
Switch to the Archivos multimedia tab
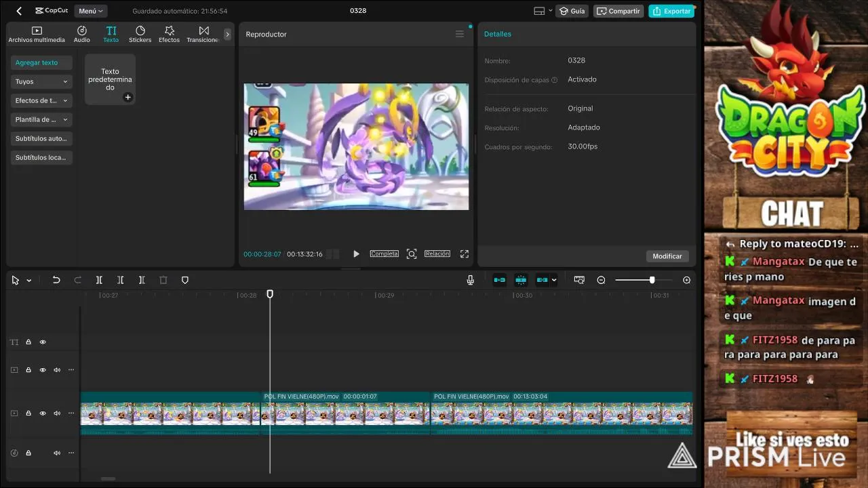(37, 35)
